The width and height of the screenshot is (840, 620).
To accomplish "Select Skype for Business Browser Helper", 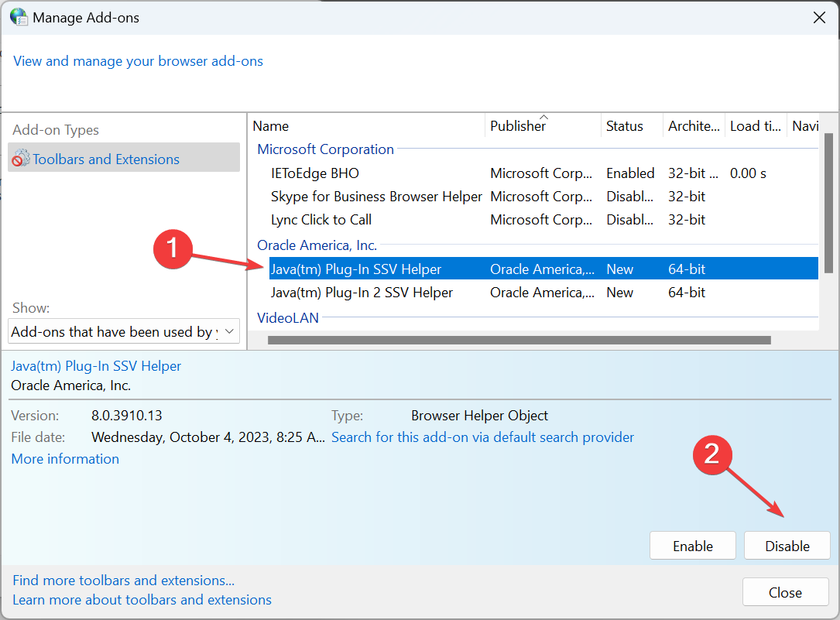I will (376, 197).
